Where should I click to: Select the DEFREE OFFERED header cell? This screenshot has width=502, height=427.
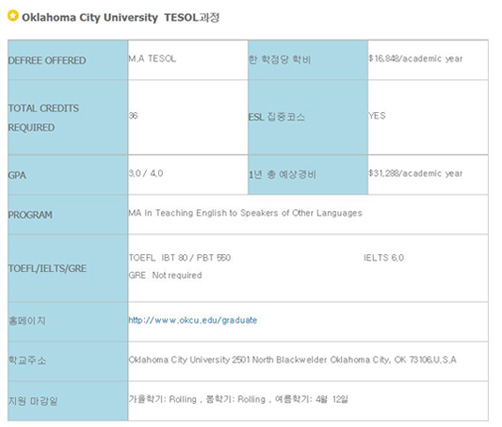tap(68, 60)
